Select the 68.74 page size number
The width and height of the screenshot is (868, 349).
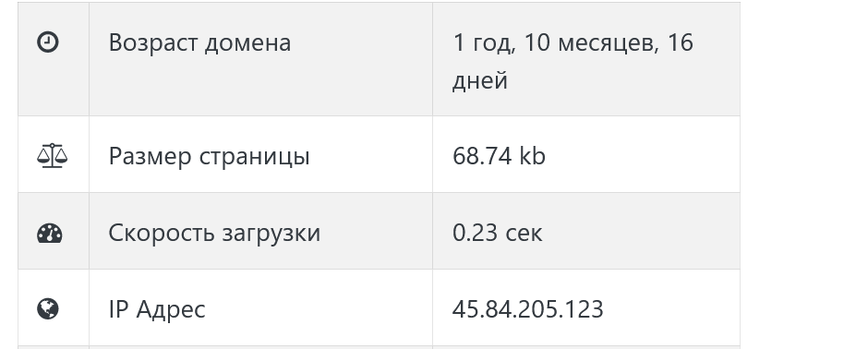point(483,156)
